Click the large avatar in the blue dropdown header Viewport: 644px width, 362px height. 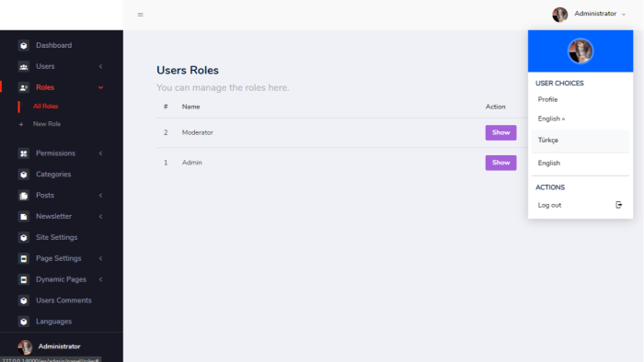[x=581, y=51]
